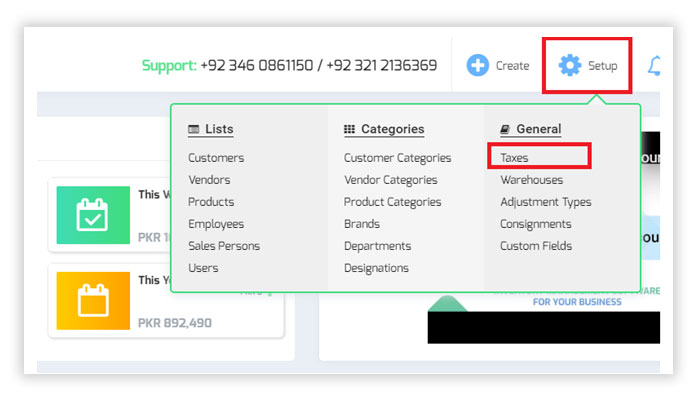Choose Sales Persons entry

tap(224, 246)
